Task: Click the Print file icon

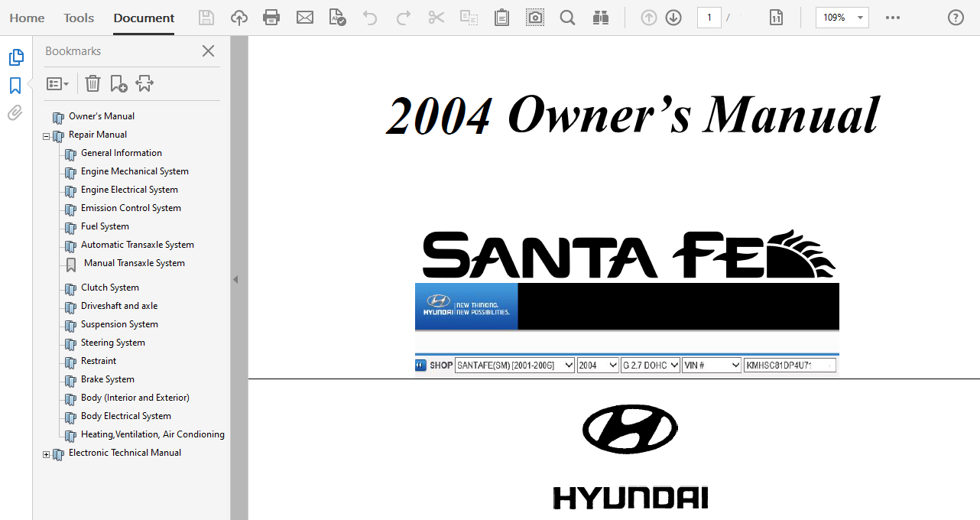Action: tap(271, 18)
